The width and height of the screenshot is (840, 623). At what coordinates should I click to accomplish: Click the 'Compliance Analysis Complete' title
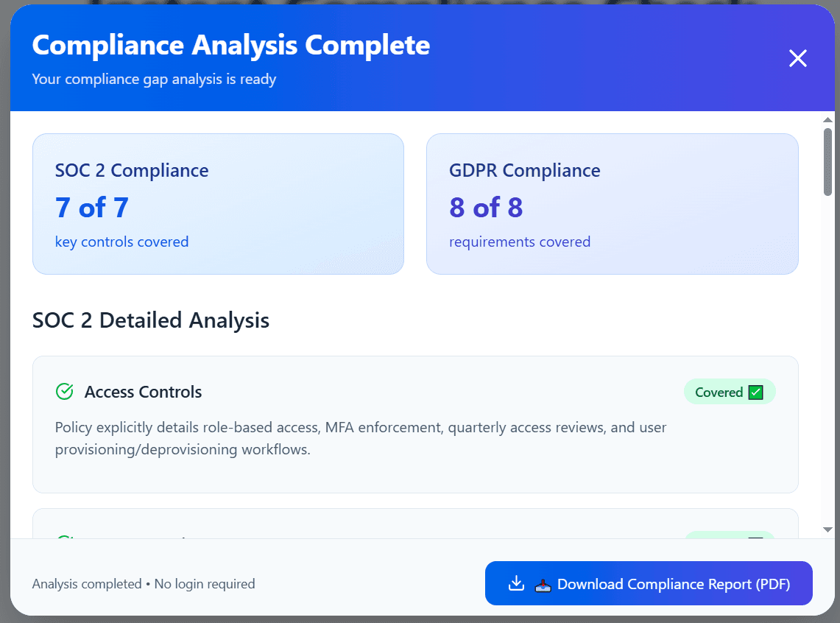pyautogui.click(x=231, y=45)
